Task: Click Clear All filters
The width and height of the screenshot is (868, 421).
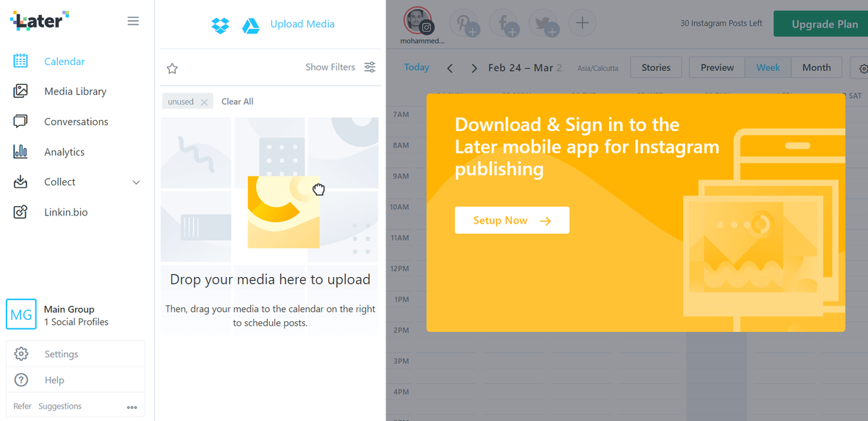Action: pyautogui.click(x=237, y=102)
